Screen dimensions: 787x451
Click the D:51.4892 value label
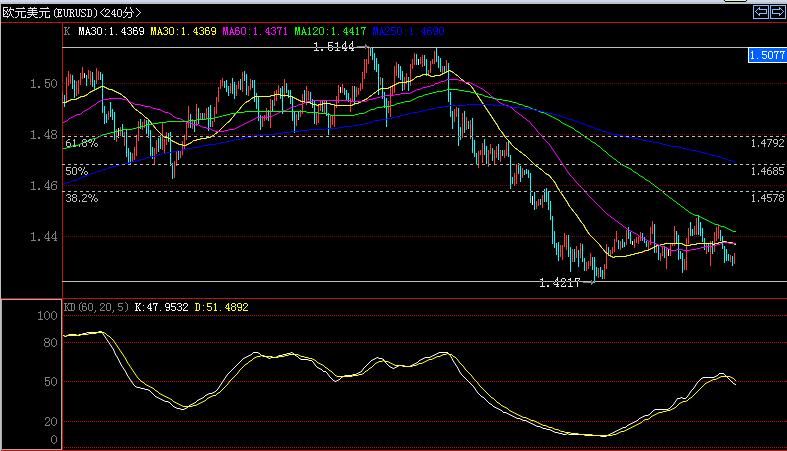(221, 307)
